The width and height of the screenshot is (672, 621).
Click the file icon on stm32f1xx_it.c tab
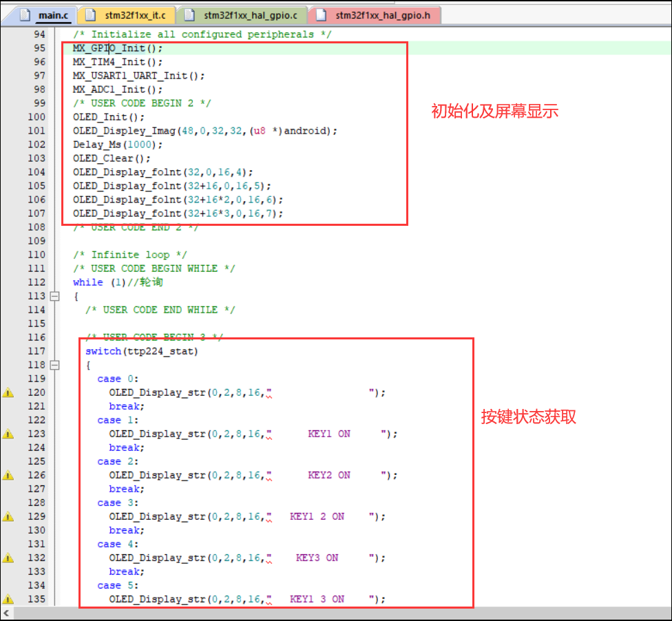(90, 15)
